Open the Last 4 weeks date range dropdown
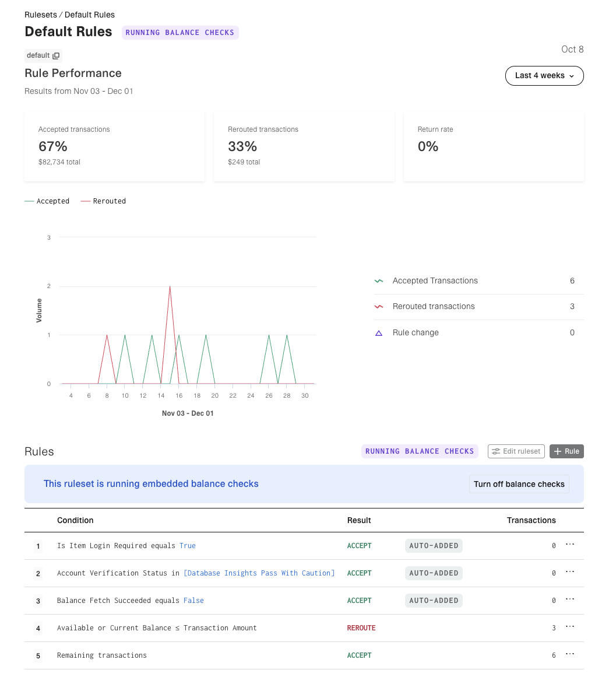The image size is (616, 698). pos(544,76)
